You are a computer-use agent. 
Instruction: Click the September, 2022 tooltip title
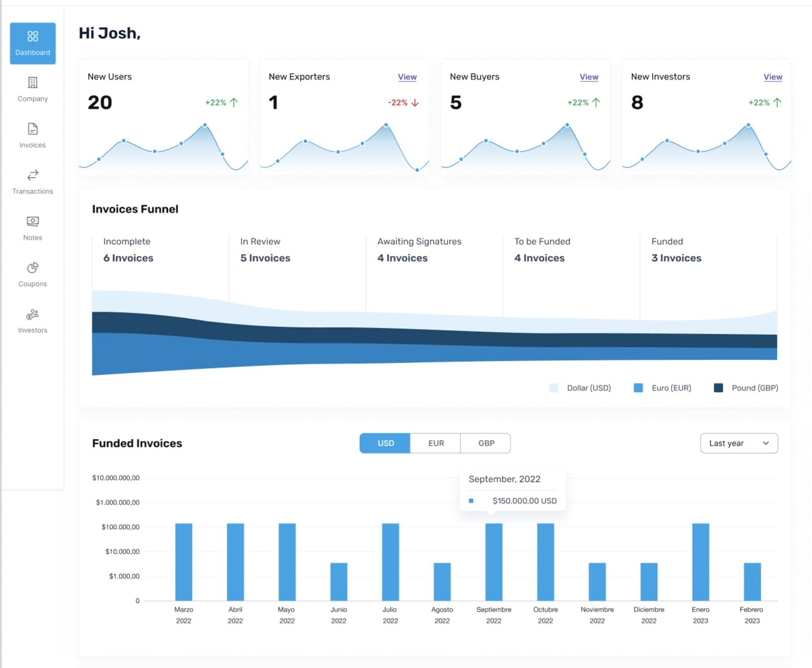pos(504,479)
